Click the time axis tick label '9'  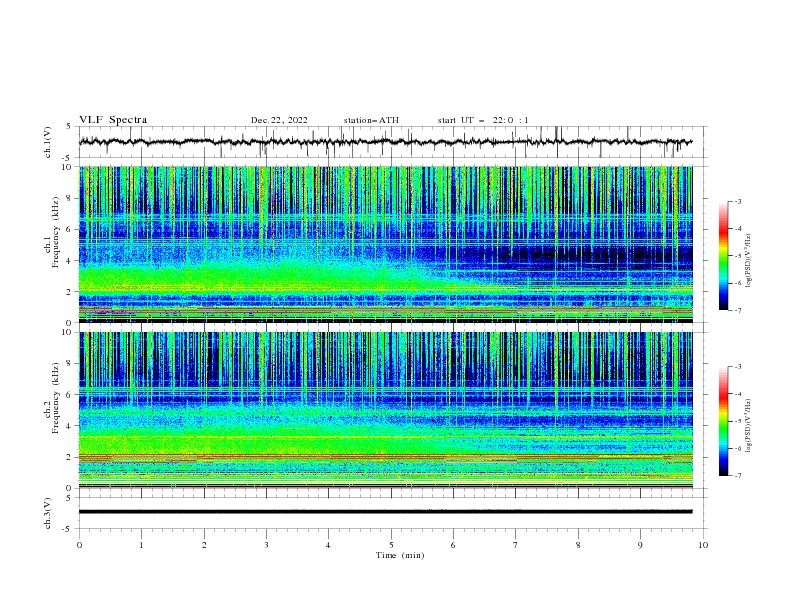640,545
